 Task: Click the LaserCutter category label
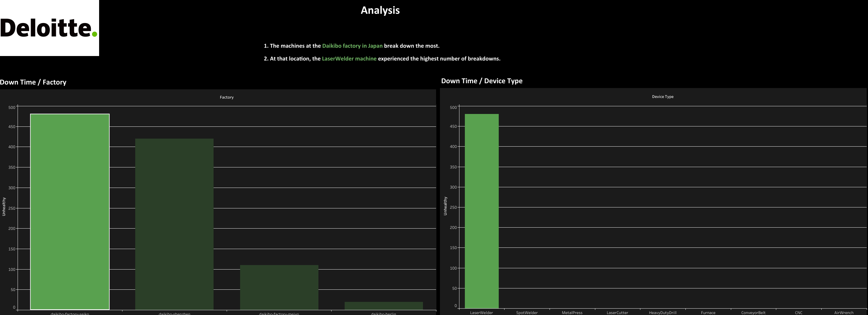[x=617, y=313]
